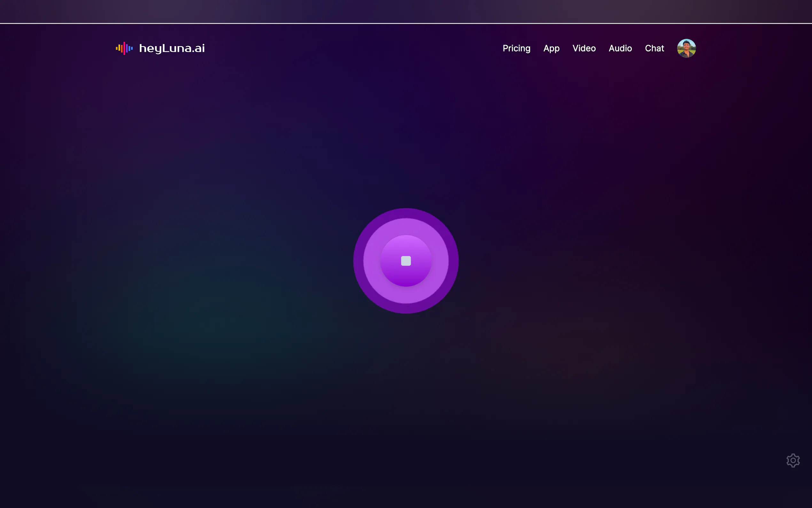Image resolution: width=812 pixels, height=508 pixels.
Task: Click the heyLuna.ai brand name text
Action: click(x=172, y=48)
